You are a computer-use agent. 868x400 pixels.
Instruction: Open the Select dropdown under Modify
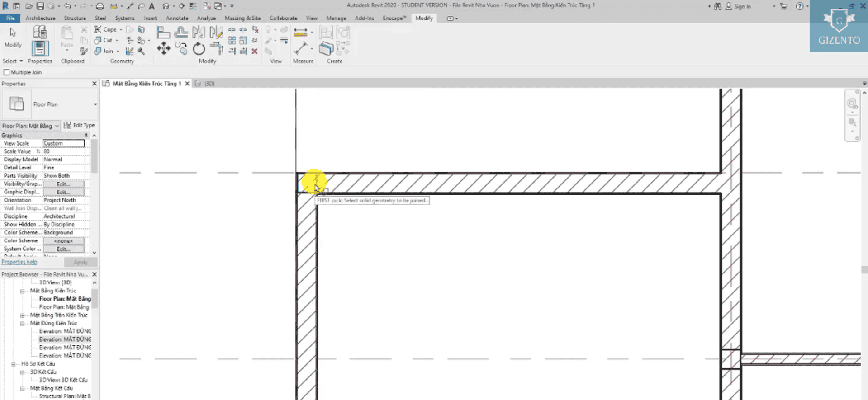[12, 61]
